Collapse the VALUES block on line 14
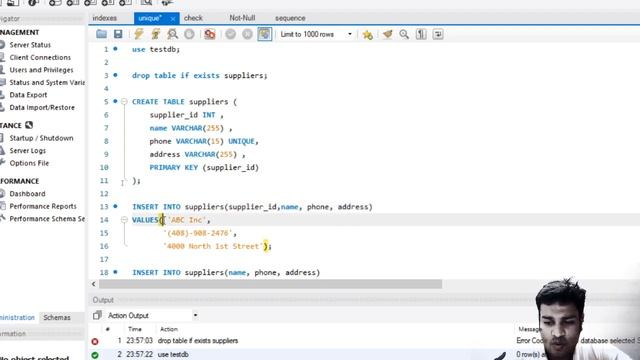Viewport: 640px width, 360px height. coord(124,220)
